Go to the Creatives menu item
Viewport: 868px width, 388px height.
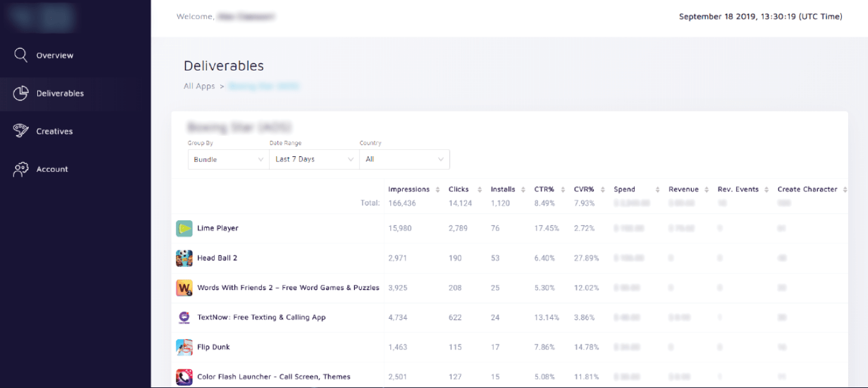[x=54, y=131]
